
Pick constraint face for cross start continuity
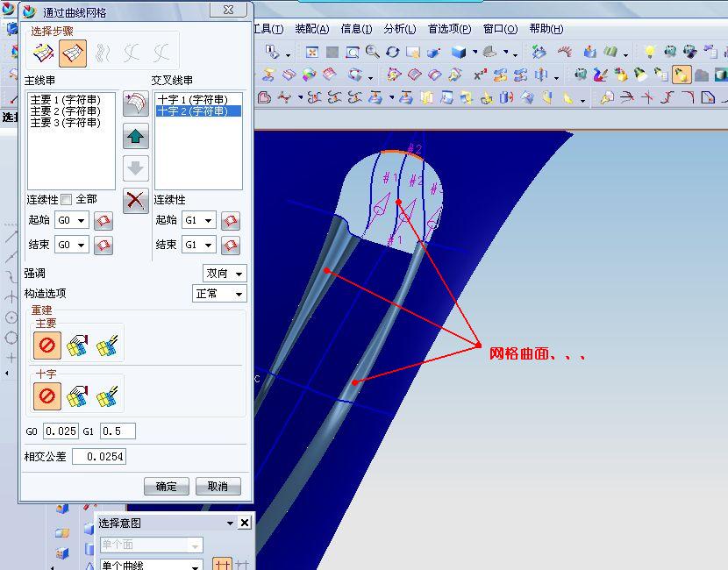pos(231,220)
